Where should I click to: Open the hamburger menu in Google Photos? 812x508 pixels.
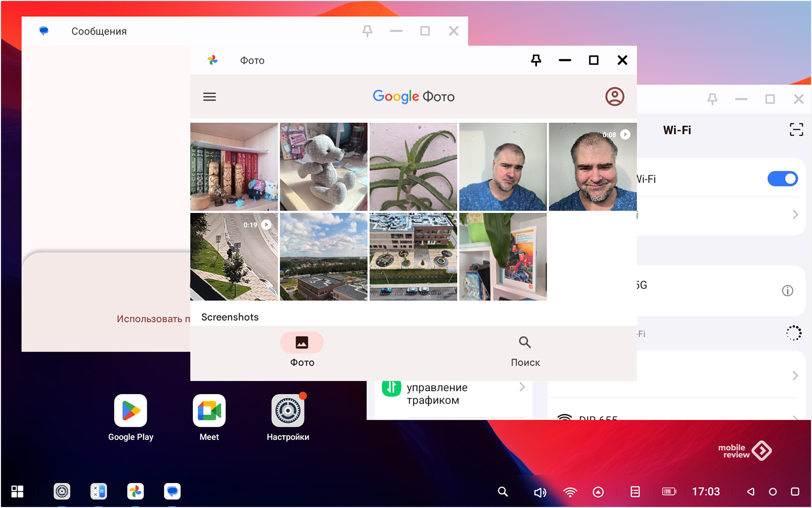tap(210, 97)
